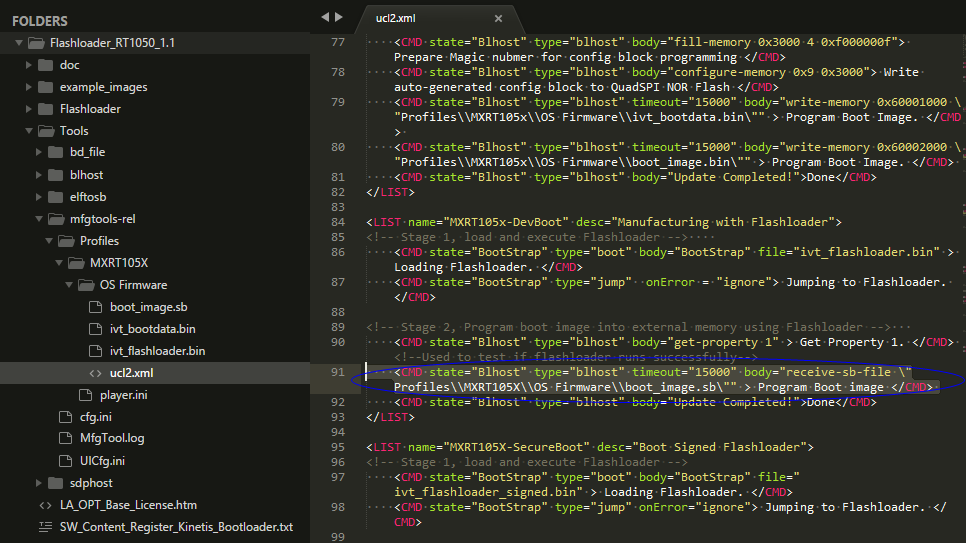Click the Tools folder icon
This screenshot has width=966, height=543.
click(x=46, y=131)
